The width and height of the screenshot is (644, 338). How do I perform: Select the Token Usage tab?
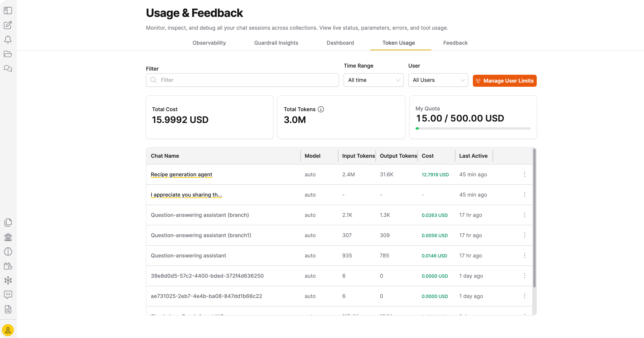[x=398, y=43]
